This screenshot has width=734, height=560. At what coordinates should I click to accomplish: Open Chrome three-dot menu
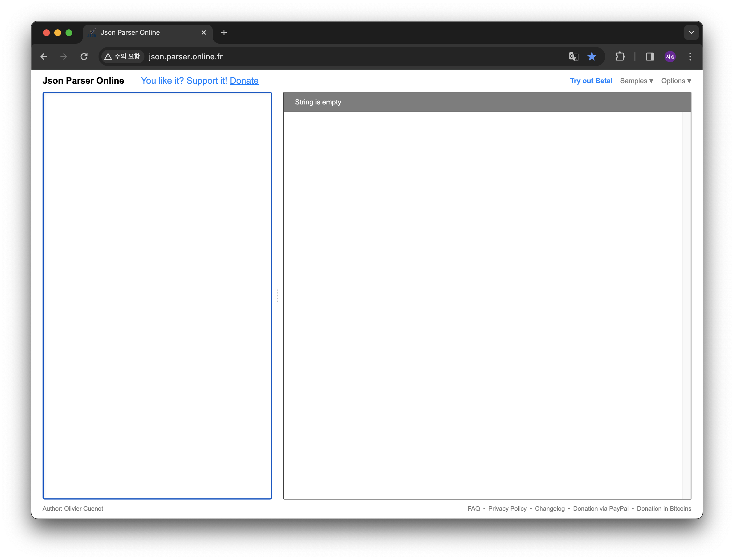(690, 57)
